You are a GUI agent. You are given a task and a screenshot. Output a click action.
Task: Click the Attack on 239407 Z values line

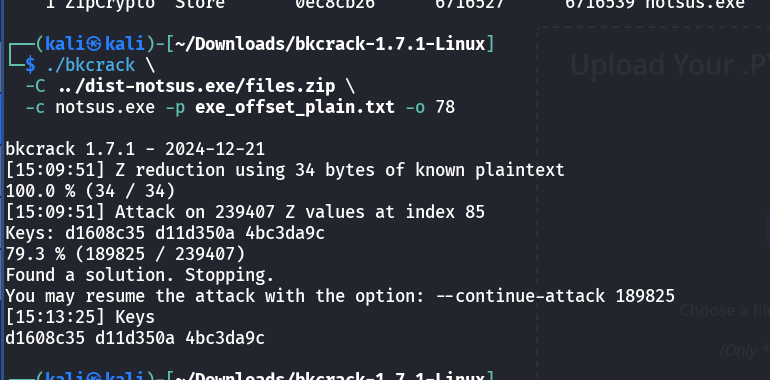click(245, 212)
